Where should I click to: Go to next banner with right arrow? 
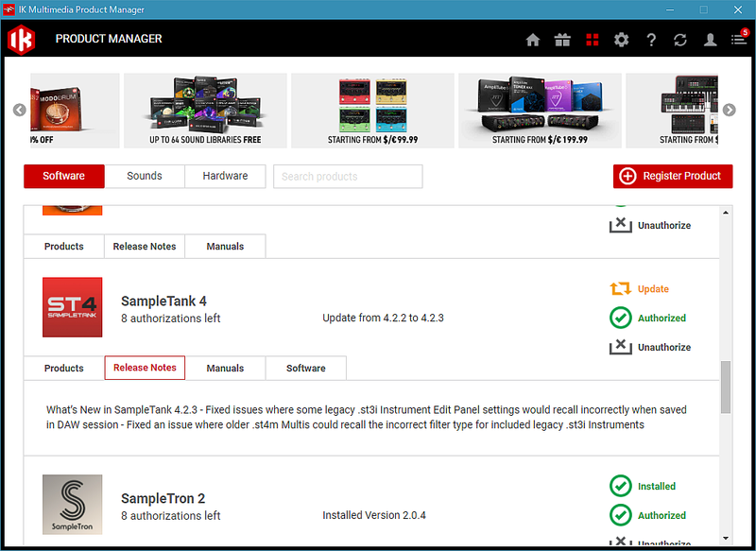[x=729, y=110]
